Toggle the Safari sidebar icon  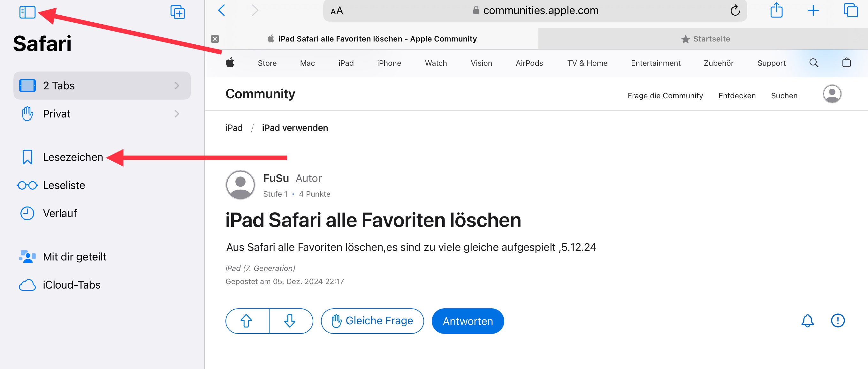coord(27,12)
